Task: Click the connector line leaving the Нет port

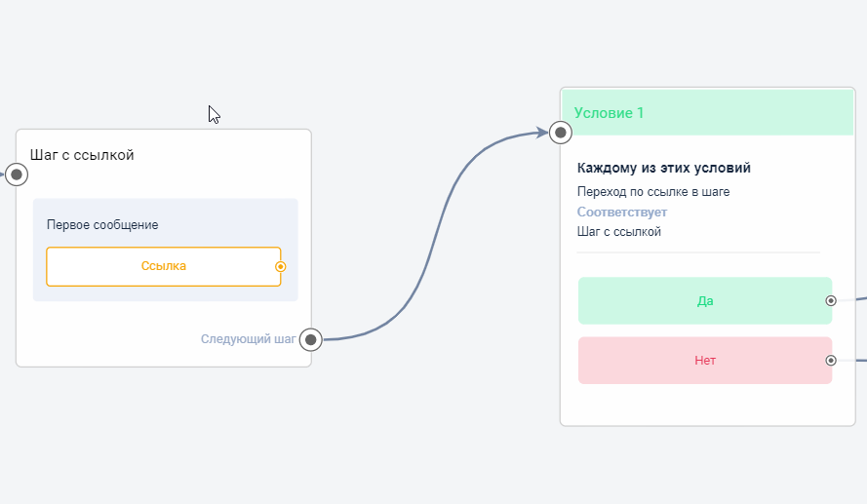Action: [x=852, y=360]
